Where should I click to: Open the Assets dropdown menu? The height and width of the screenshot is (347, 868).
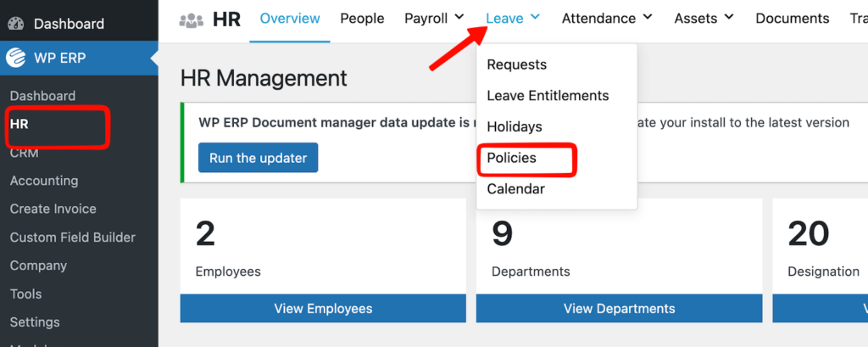pos(705,18)
